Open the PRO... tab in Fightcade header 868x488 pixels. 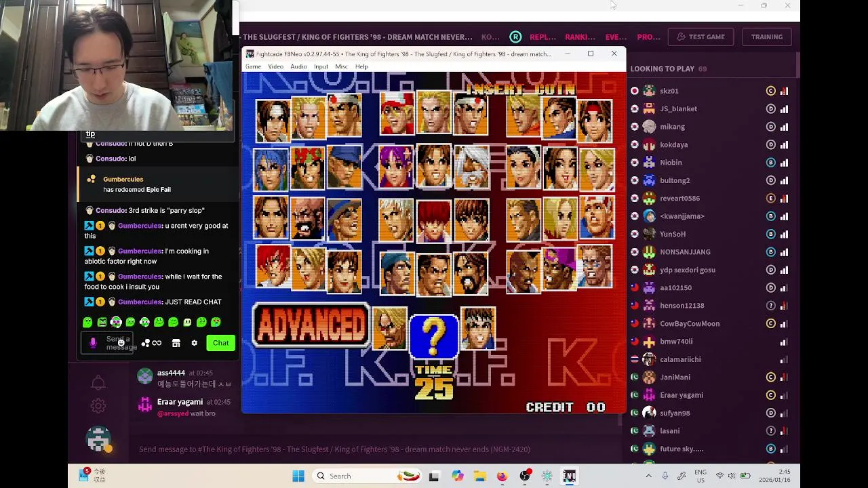(x=648, y=37)
